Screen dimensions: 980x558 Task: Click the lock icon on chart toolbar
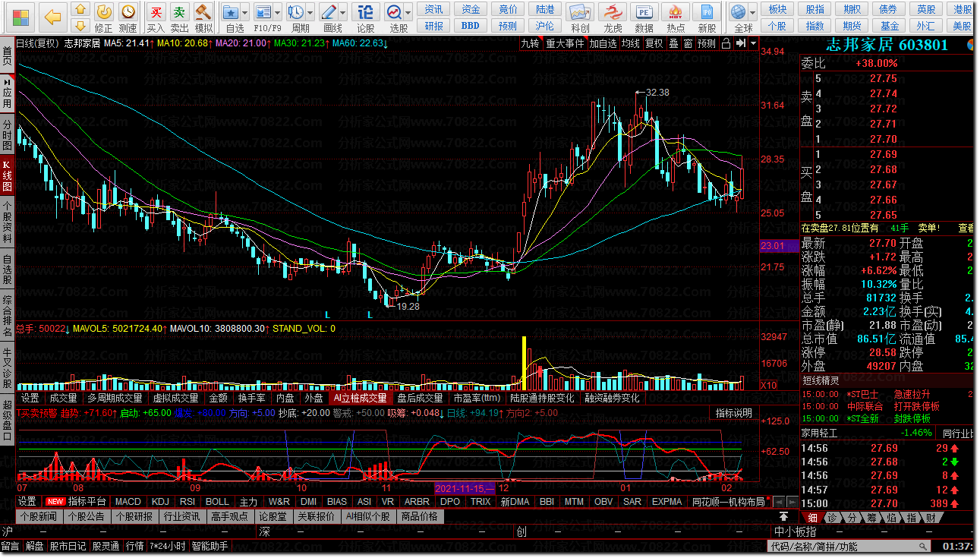coord(724,43)
